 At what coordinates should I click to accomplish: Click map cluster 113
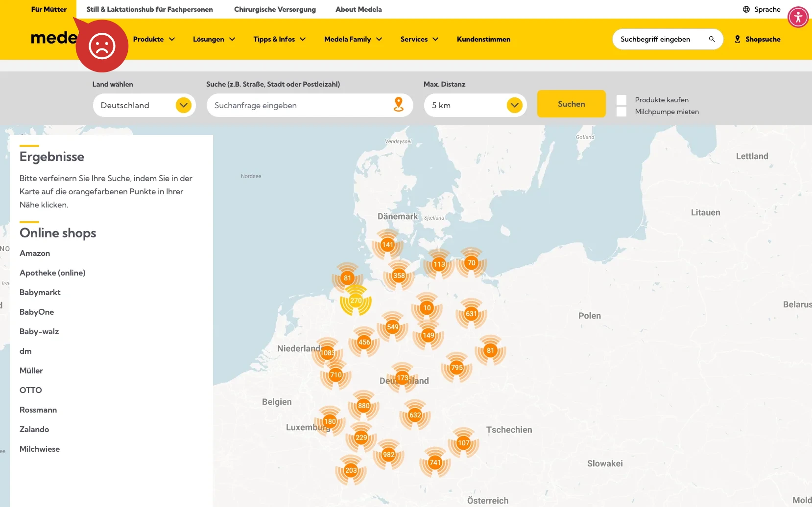pos(439,264)
